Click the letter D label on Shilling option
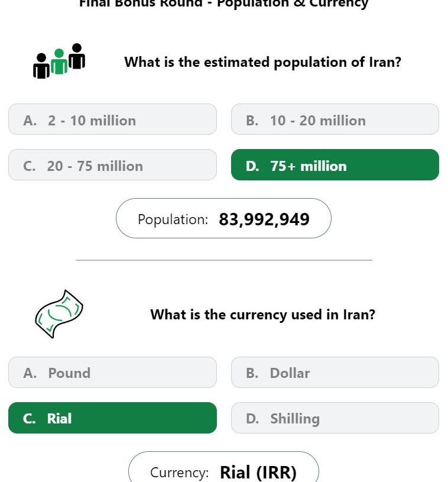The height and width of the screenshot is (482, 448). (x=252, y=419)
